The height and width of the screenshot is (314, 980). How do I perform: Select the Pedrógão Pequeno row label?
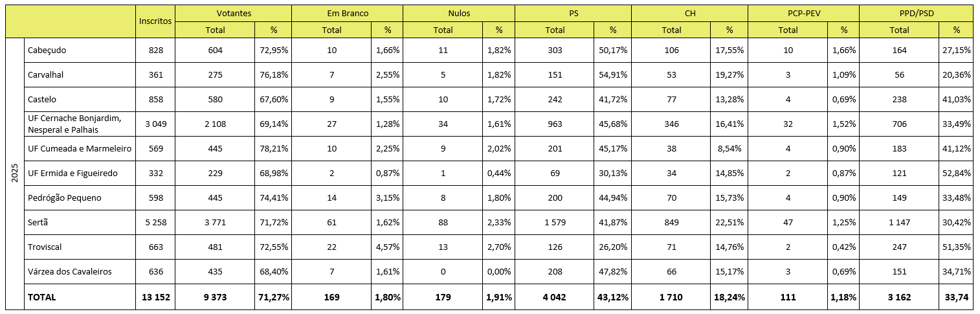pyautogui.click(x=64, y=198)
